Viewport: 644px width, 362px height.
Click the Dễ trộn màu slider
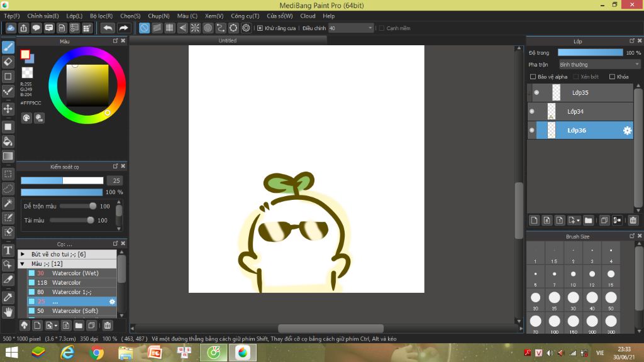coord(78,206)
